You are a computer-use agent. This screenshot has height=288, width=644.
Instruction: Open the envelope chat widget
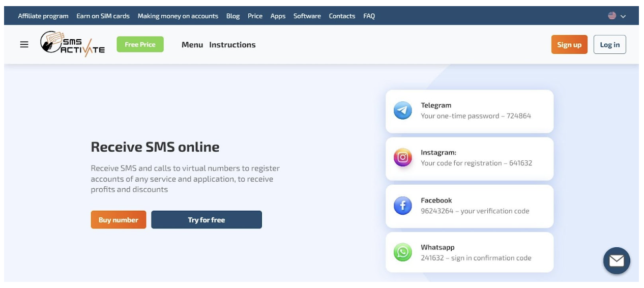point(617,261)
